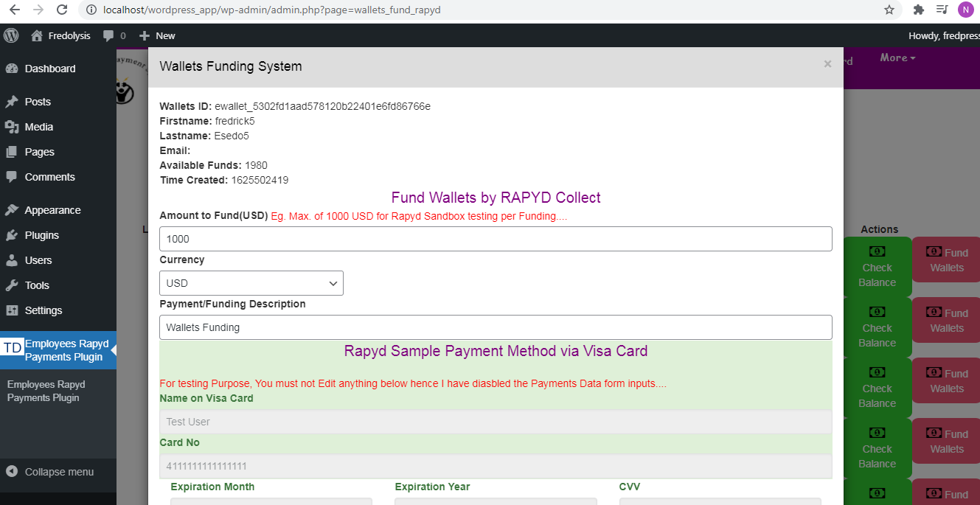Click the Expiration Month label
Screen dimensions: 980x505
click(x=212, y=487)
